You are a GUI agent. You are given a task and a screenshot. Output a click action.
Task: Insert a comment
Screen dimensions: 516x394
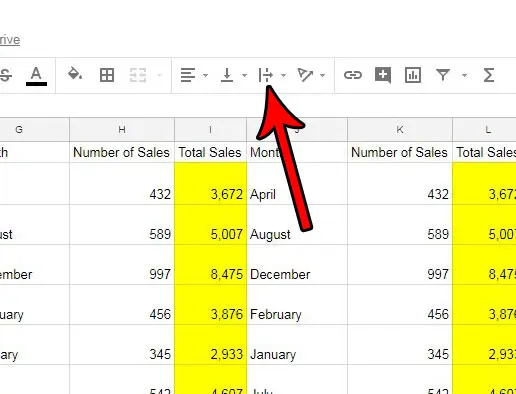point(383,75)
